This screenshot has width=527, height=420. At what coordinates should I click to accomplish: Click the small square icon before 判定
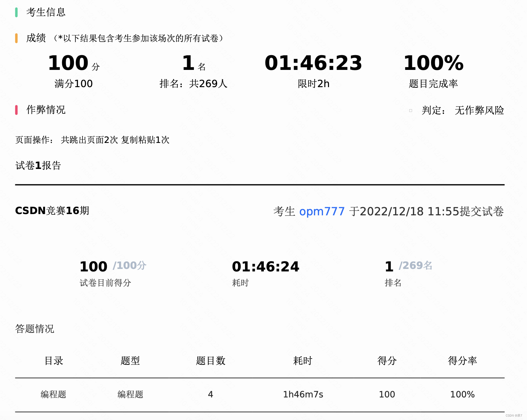click(410, 110)
